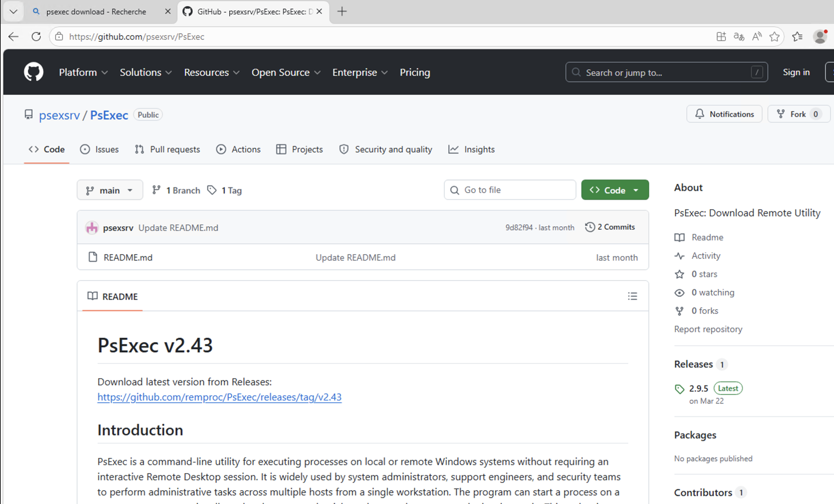Image resolution: width=834 pixels, height=504 pixels.
Task: Open the Packages heading link
Action: point(695,435)
